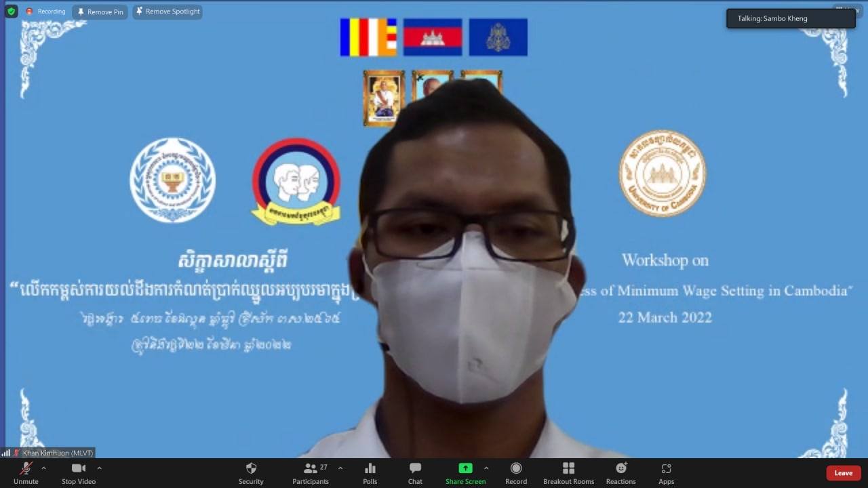Expand share options arrow beside Share Screen
The image size is (868, 488).
(486, 468)
